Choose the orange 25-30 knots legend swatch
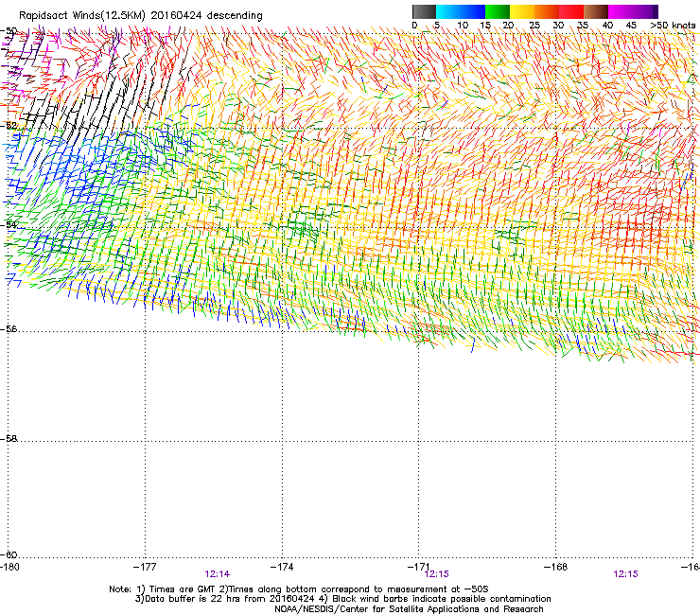 (547, 11)
